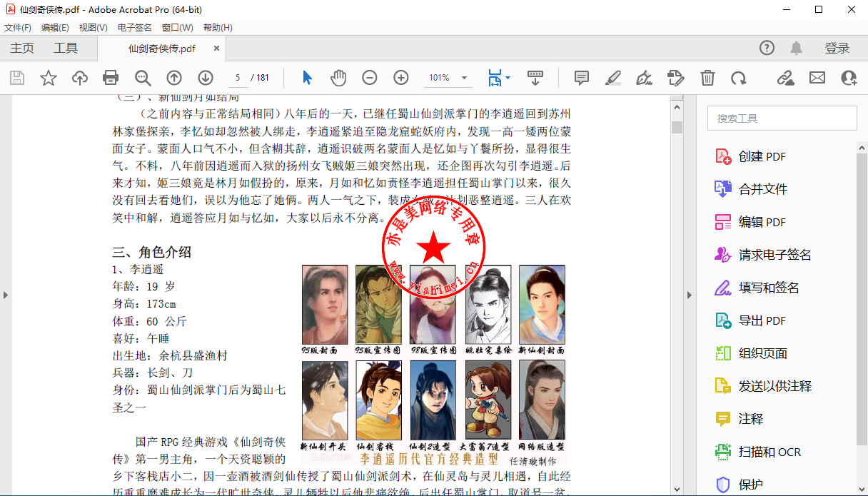The height and width of the screenshot is (496, 868).
Task: Open the 编辑(E) menu
Action: coord(55,28)
